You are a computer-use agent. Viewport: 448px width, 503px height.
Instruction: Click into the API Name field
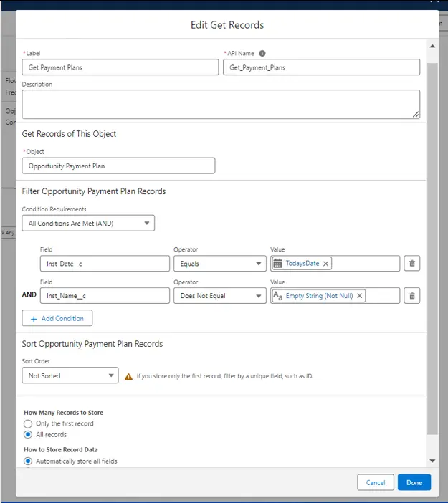pos(322,67)
